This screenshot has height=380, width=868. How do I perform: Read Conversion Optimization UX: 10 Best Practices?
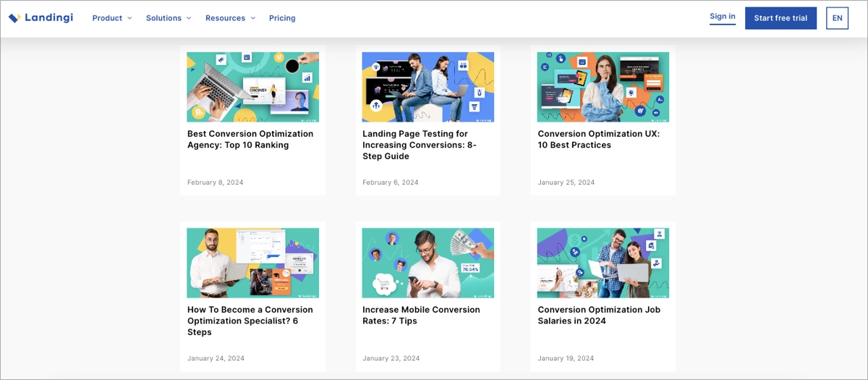click(599, 139)
